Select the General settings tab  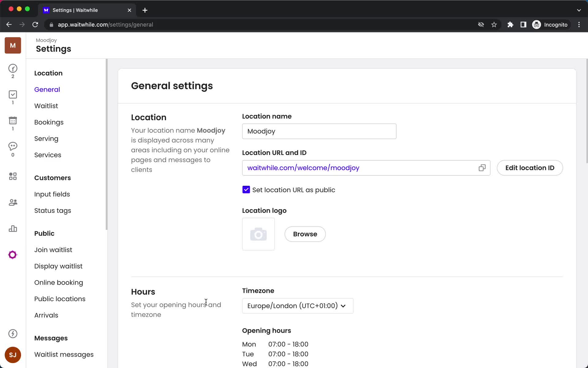point(47,90)
